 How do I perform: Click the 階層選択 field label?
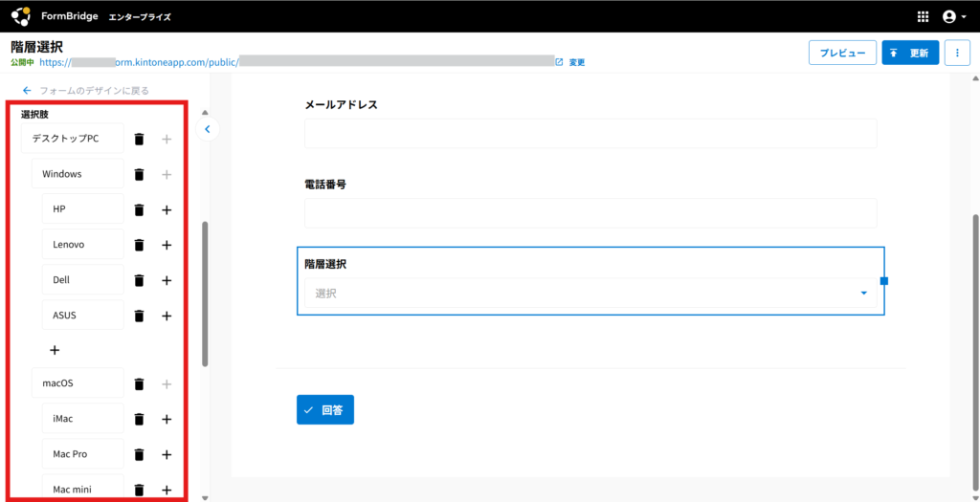coord(325,264)
